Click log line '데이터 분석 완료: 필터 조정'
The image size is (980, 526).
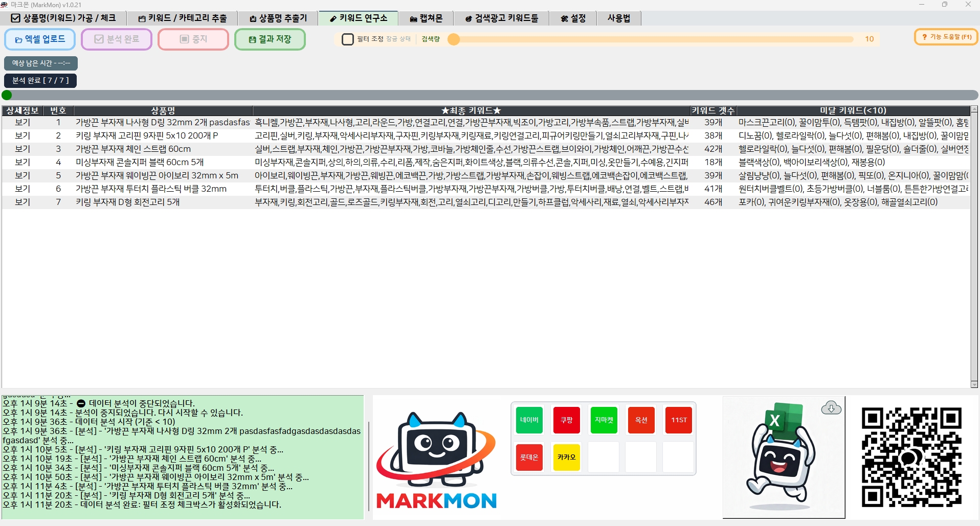[x=142, y=505]
